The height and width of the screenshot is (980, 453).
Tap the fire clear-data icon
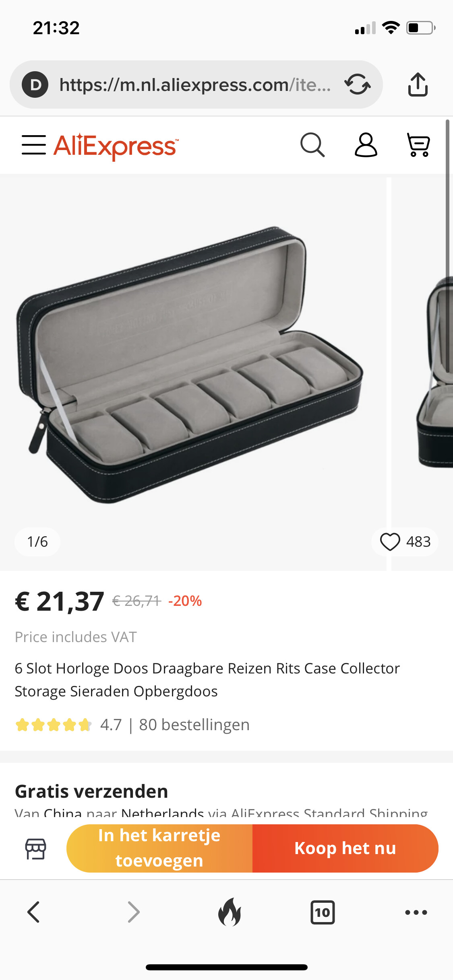(x=230, y=912)
